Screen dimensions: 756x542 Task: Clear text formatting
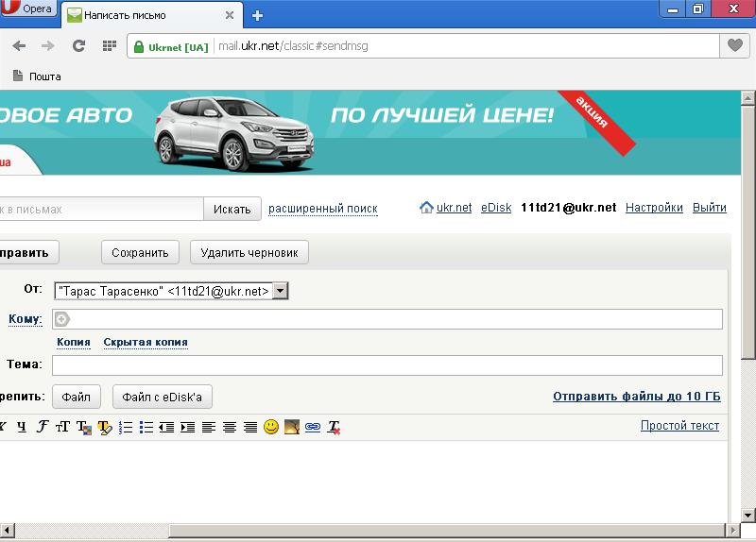(334, 428)
